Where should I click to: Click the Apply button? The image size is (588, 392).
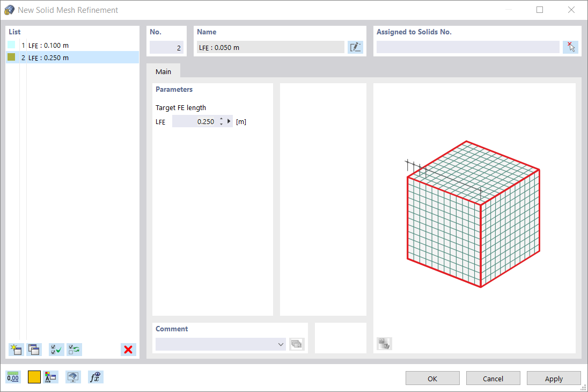[x=554, y=379]
